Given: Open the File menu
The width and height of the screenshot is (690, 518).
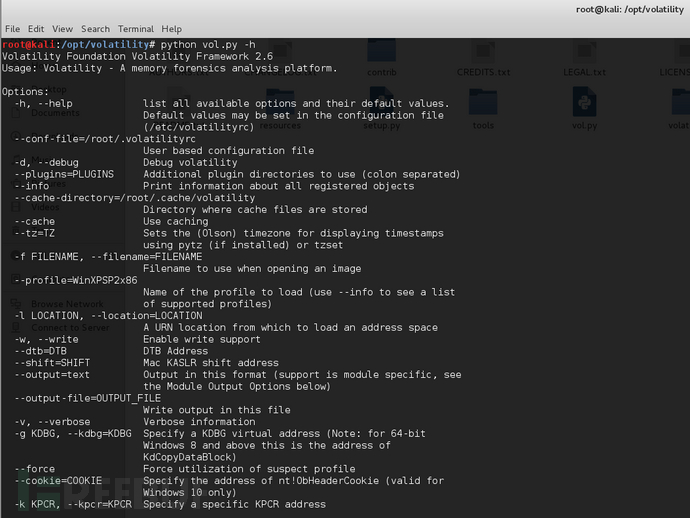Looking at the screenshot, I should tap(12, 29).
